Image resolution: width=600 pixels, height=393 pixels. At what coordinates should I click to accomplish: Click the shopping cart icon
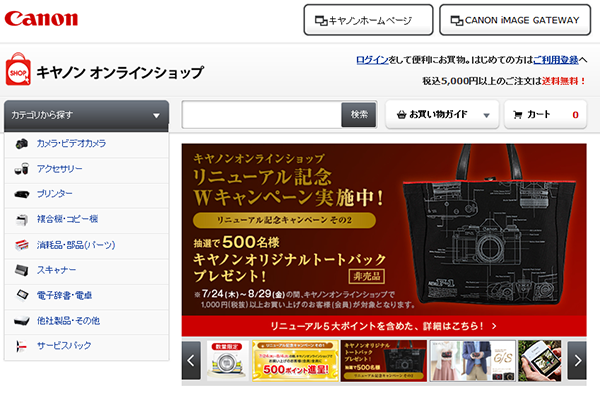pos(518,114)
